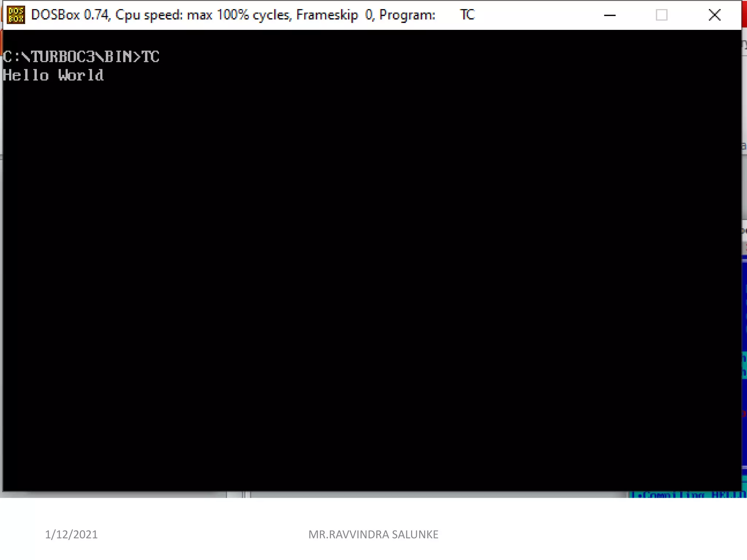Click the DOSBox 0.74 title text
Viewport: 747px width, 560px height.
pos(70,15)
